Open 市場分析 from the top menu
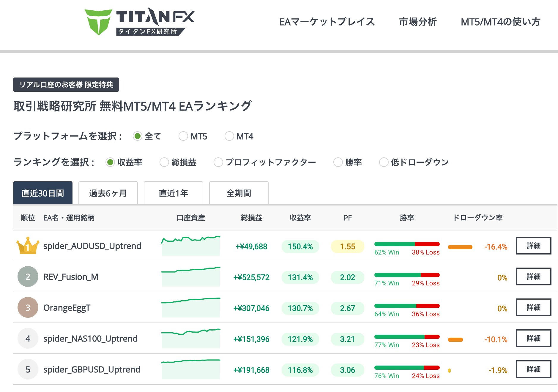 [418, 21]
